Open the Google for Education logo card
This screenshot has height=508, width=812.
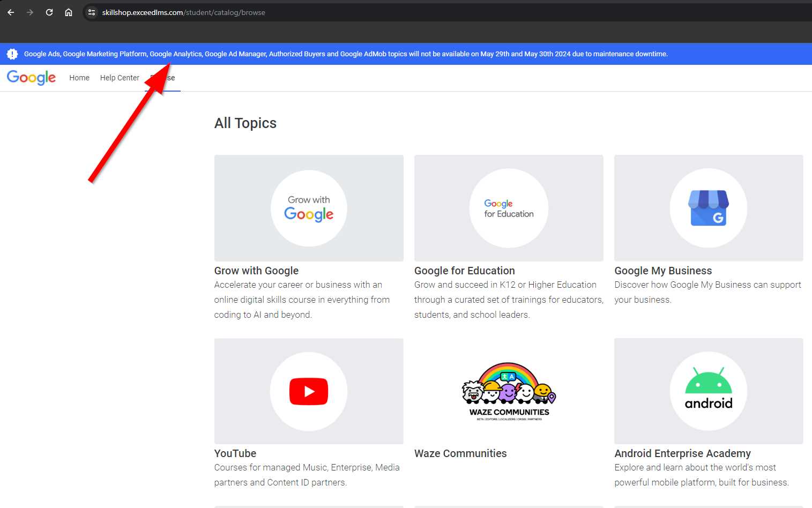pyautogui.click(x=509, y=208)
